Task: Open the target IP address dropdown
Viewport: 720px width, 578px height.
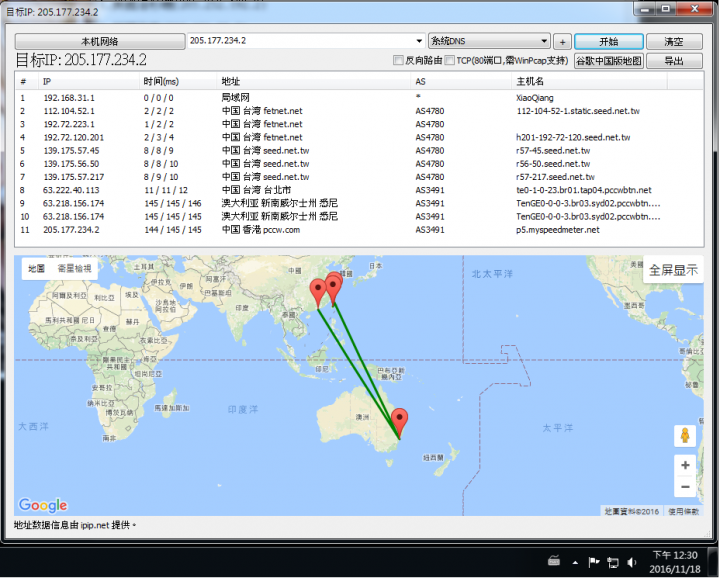Action: coord(419,41)
